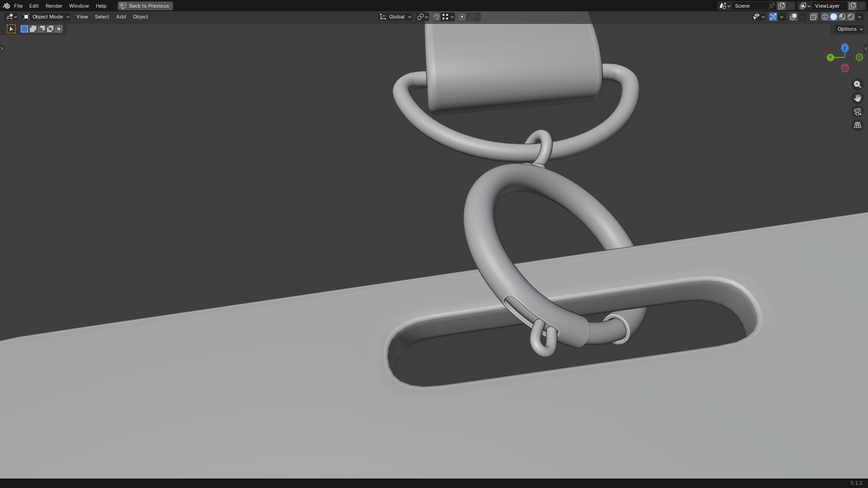Screen dimensions: 868x488
Task: Toggle proportional editing icon
Action: tap(462, 17)
